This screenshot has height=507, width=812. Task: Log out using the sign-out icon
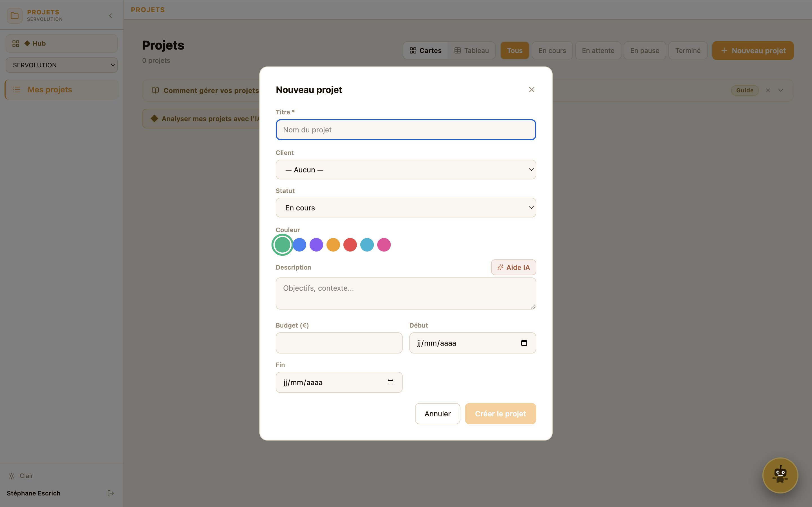point(111,493)
